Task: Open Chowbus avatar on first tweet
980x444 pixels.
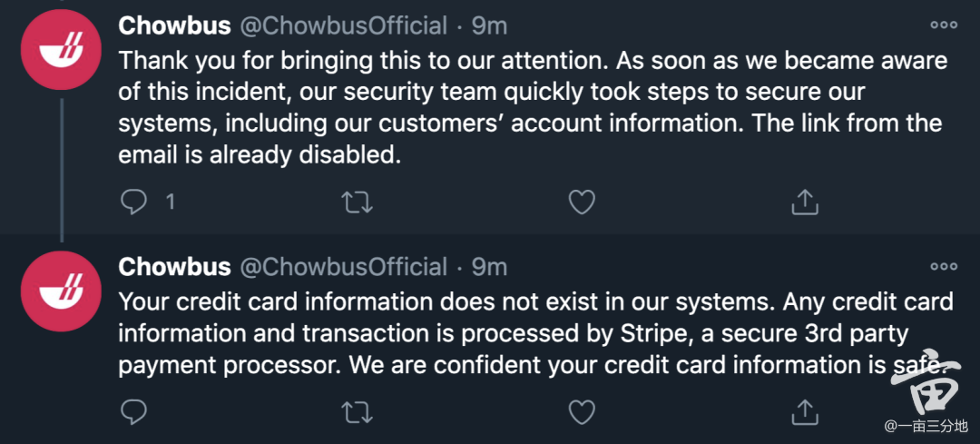Action: (62, 50)
